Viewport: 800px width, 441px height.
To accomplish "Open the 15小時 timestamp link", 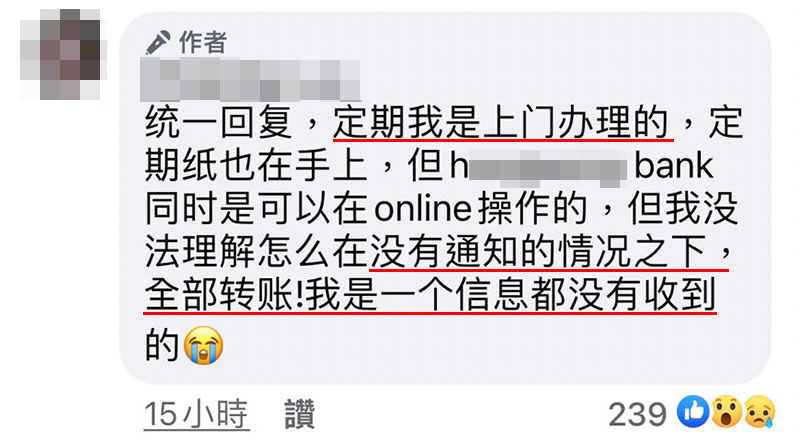I will coord(196,414).
